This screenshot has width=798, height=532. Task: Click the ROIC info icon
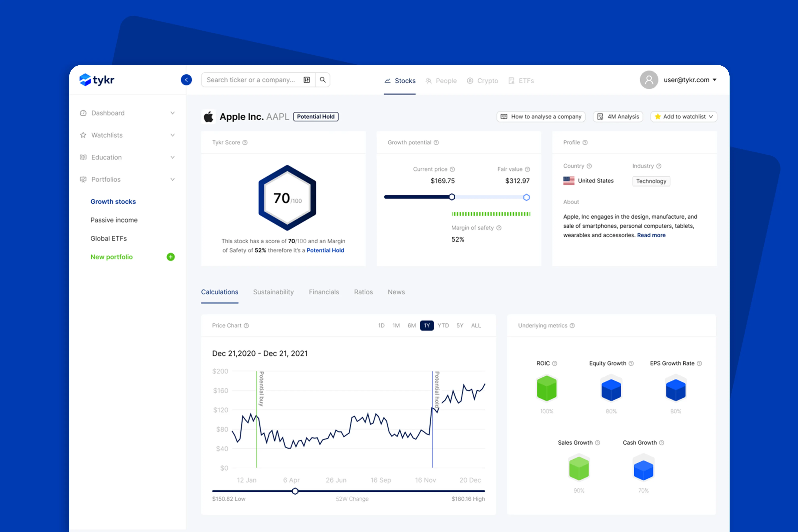tap(555, 363)
